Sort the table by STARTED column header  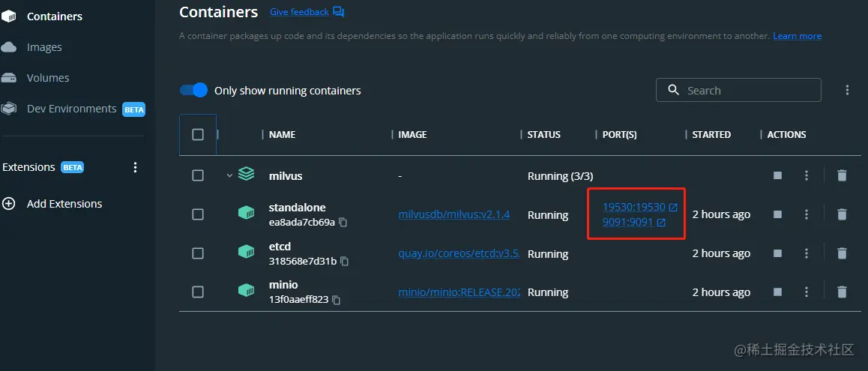711,135
